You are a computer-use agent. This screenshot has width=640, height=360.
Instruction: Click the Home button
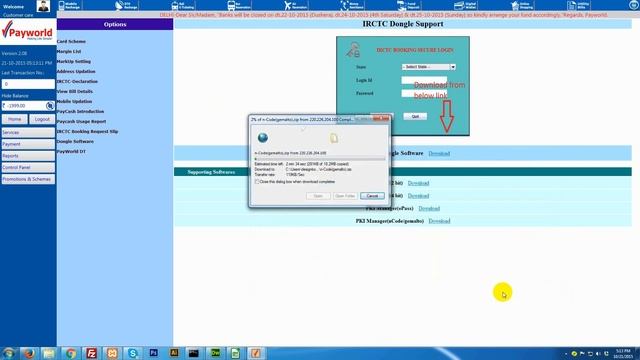coord(15,119)
